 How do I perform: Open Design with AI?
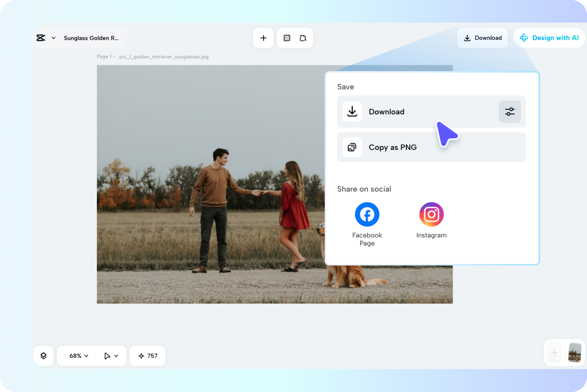coord(549,38)
